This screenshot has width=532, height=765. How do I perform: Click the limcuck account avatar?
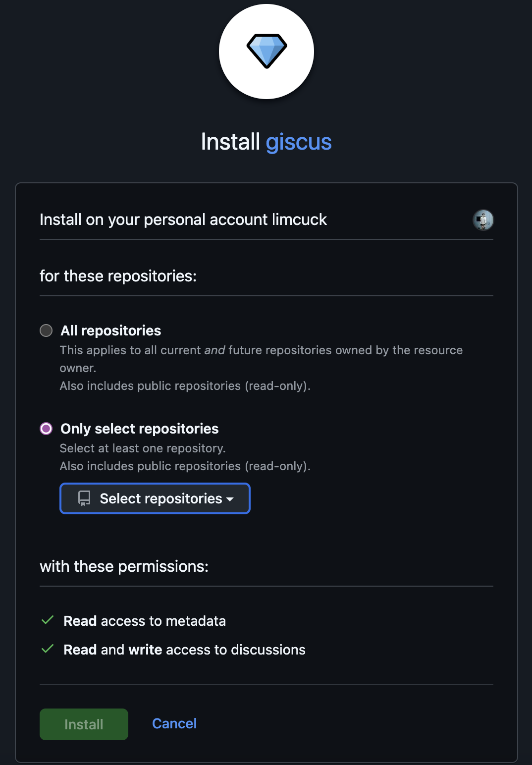(483, 220)
